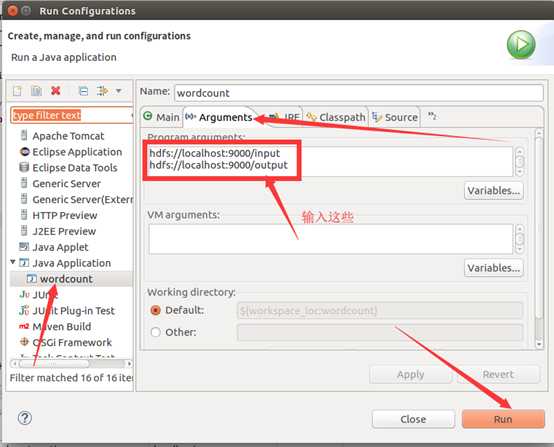Click the configuration tree horizontal scrollbar

(71, 364)
